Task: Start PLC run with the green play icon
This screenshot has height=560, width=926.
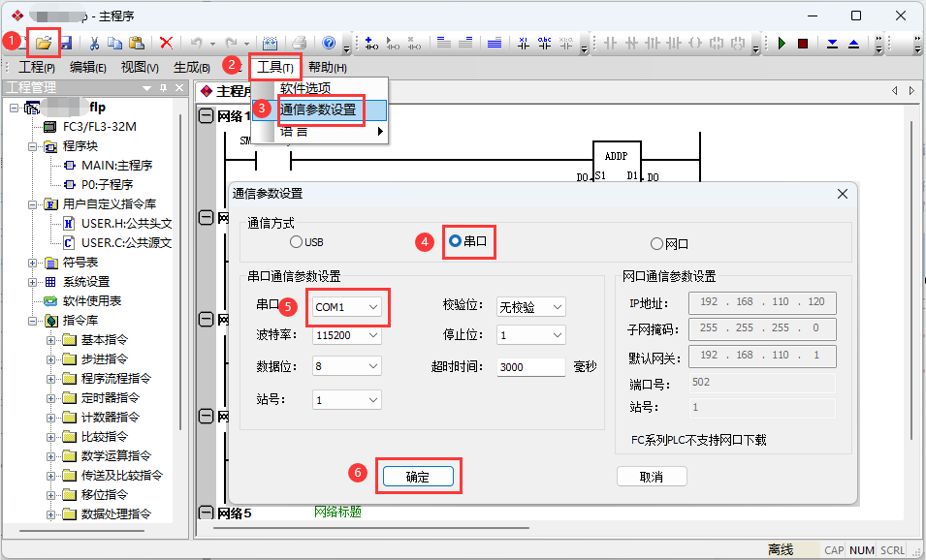Action: [x=782, y=44]
